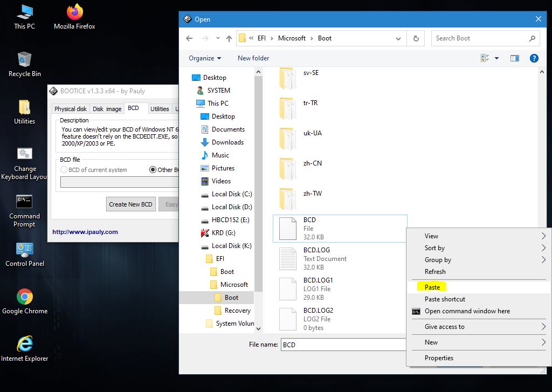Open the Organize dropdown menu
The image size is (552, 392).
(x=205, y=58)
